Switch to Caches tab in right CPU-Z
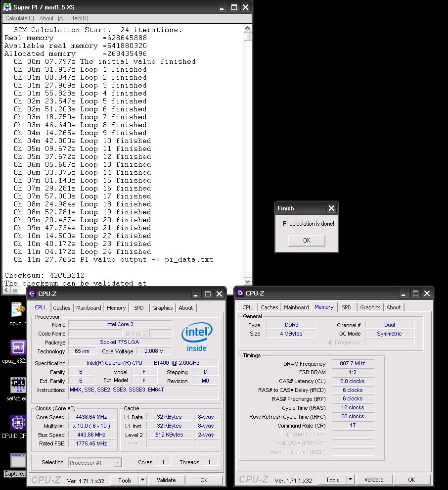Screen dimensions: 448x490 coord(269,307)
